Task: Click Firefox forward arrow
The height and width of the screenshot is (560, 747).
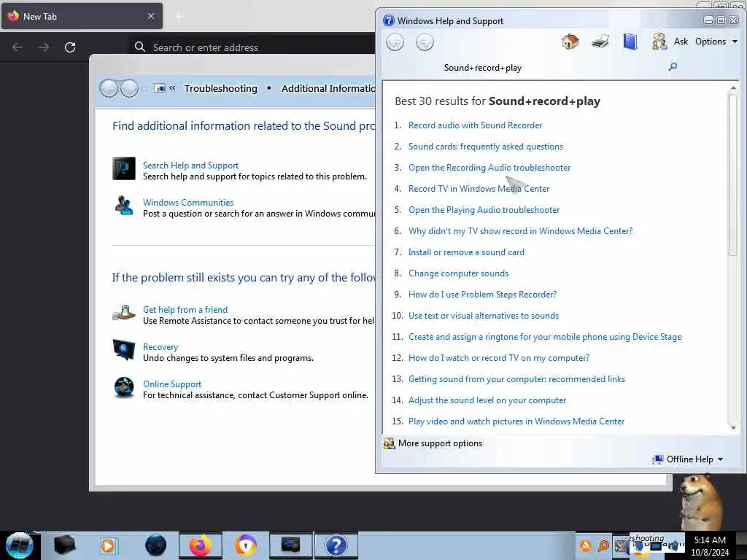Action: click(x=43, y=47)
